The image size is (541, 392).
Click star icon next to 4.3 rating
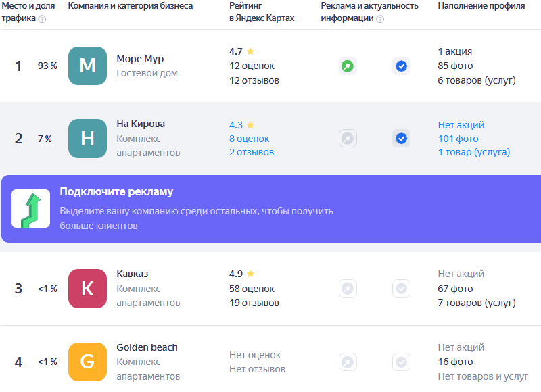[x=250, y=125]
